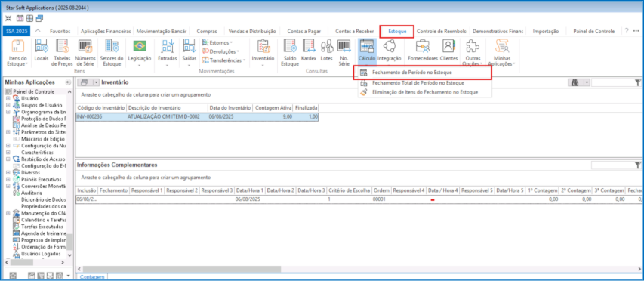Image resolution: width=644 pixels, height=281 pixels.
Task: Sort by Data do Inventário column header
Action: coord(230,107)
